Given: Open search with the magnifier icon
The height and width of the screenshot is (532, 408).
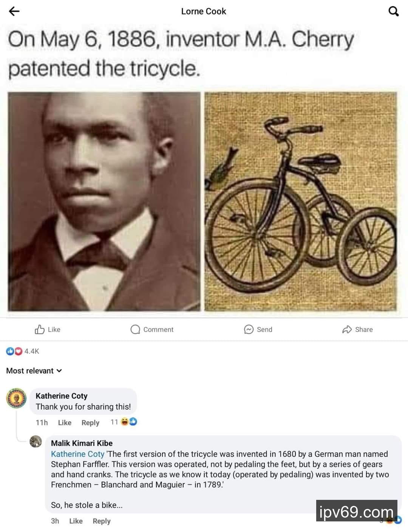Looking at the screenshot, I should point(393,11).
